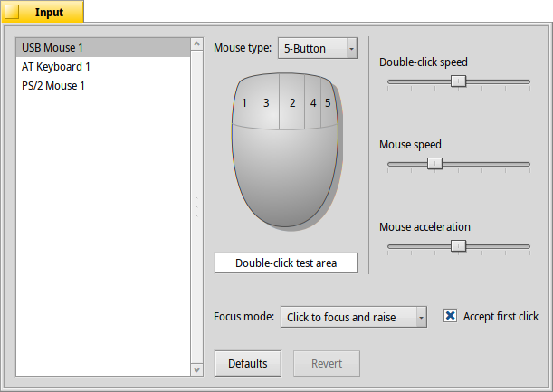This screenshot has height=392, width=553.
Task: Open the Mouse type dropdown
Action: (x=317, y=48)
